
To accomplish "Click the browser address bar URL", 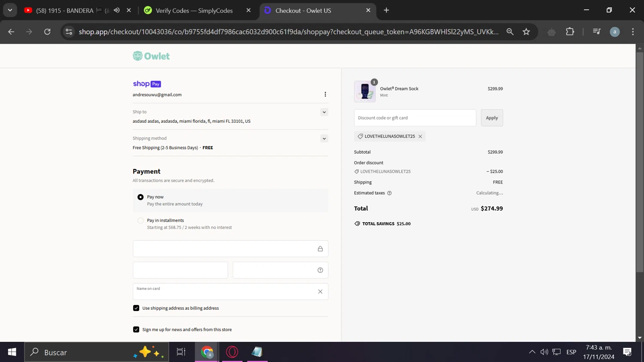I will tap(289, 32).
